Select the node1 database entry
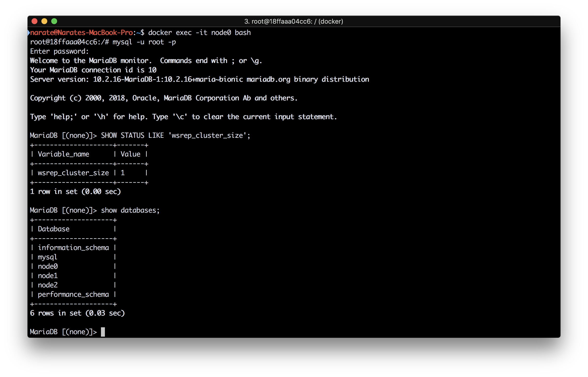The height and width of the screenshot is (377, 588). [x=48, y=276]
